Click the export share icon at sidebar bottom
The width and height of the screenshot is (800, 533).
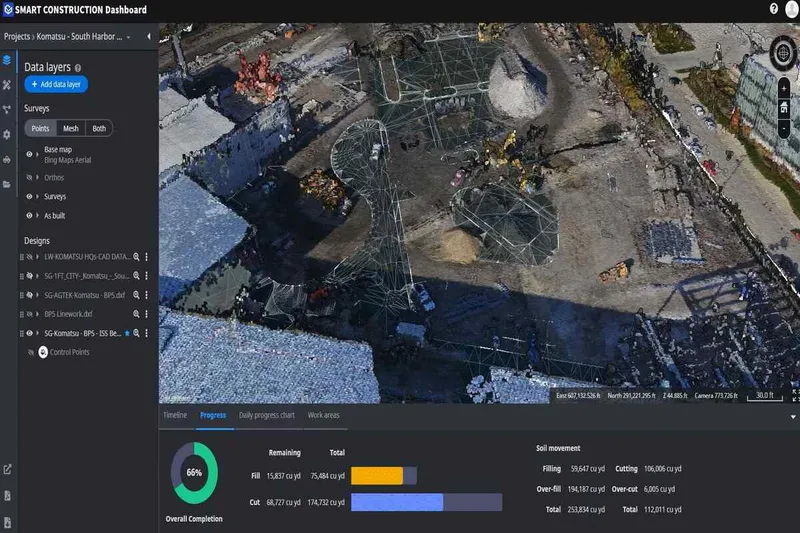click(7, 469)
